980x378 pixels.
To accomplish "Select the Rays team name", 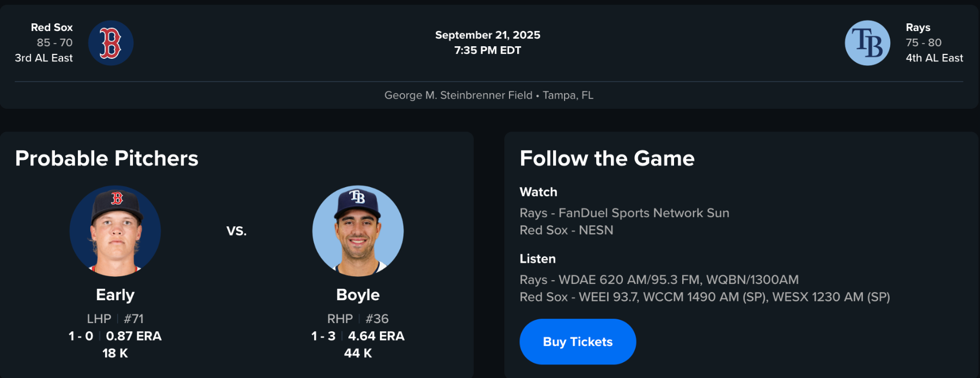I will 918,27.
